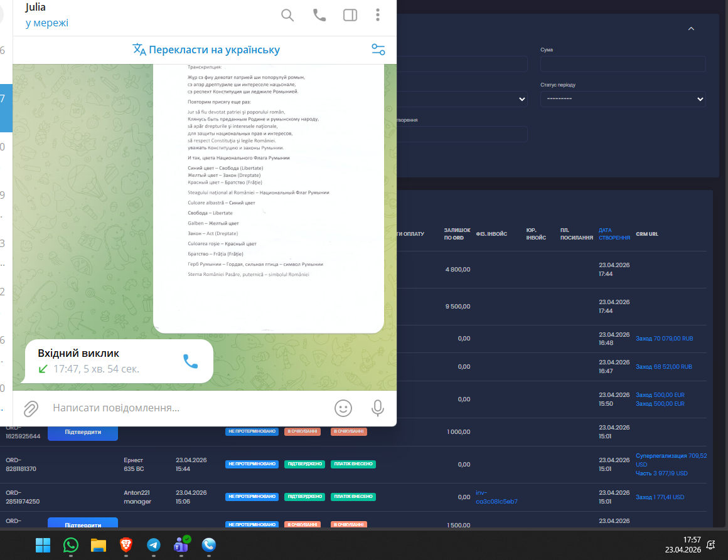Search in Julia chat

tap(287, 15)
